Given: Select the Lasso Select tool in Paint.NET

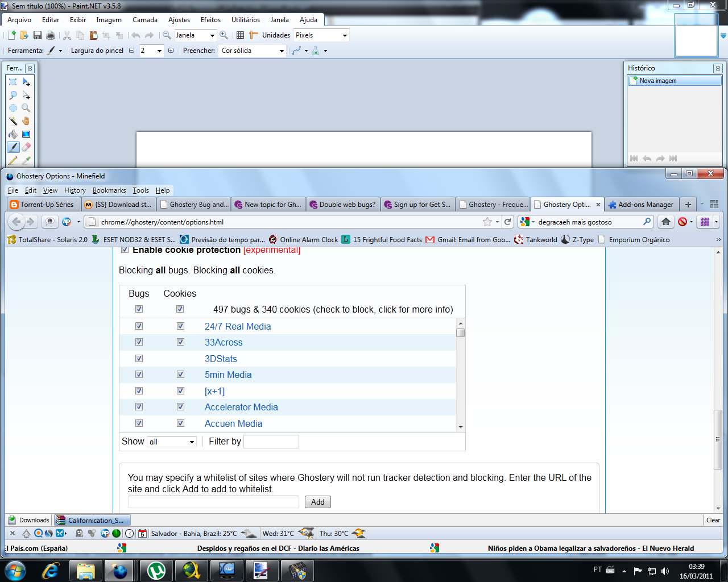Looking at the screenshot, I should click(13, 95).
